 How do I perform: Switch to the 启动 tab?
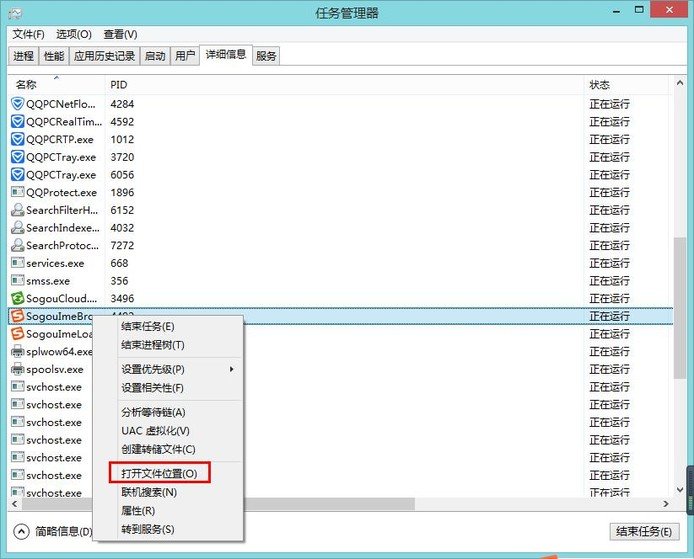pos(155,56)
